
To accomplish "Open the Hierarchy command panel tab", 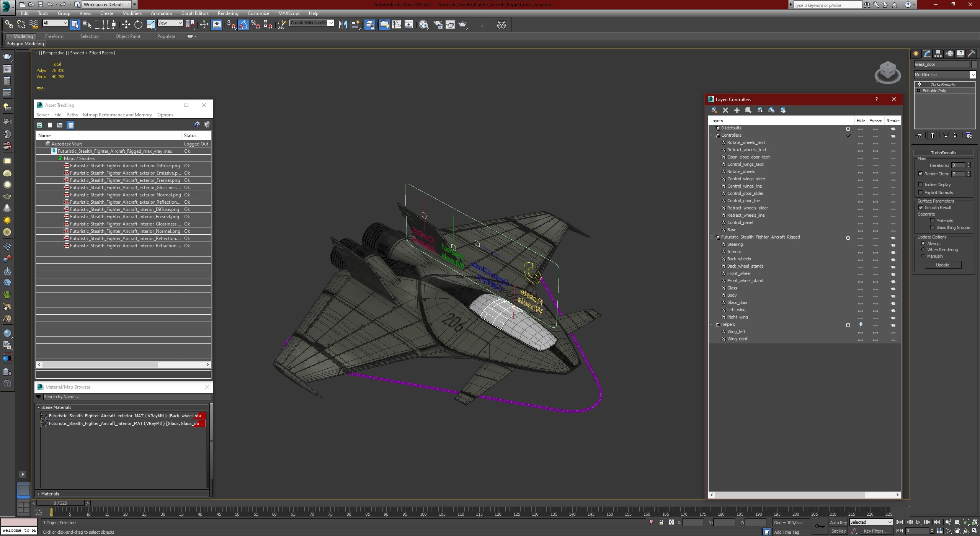I will point(938,54).
